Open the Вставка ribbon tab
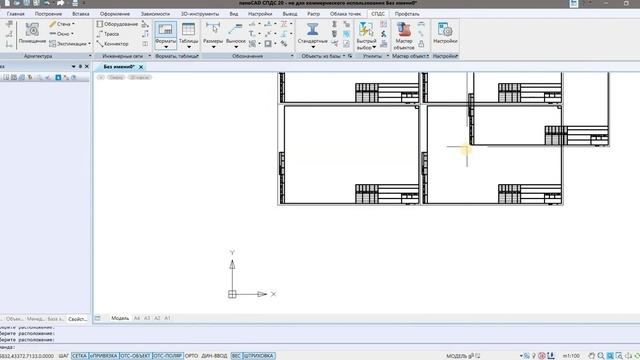The height and width of the screenshot is (360, 640). coord(80,14)
